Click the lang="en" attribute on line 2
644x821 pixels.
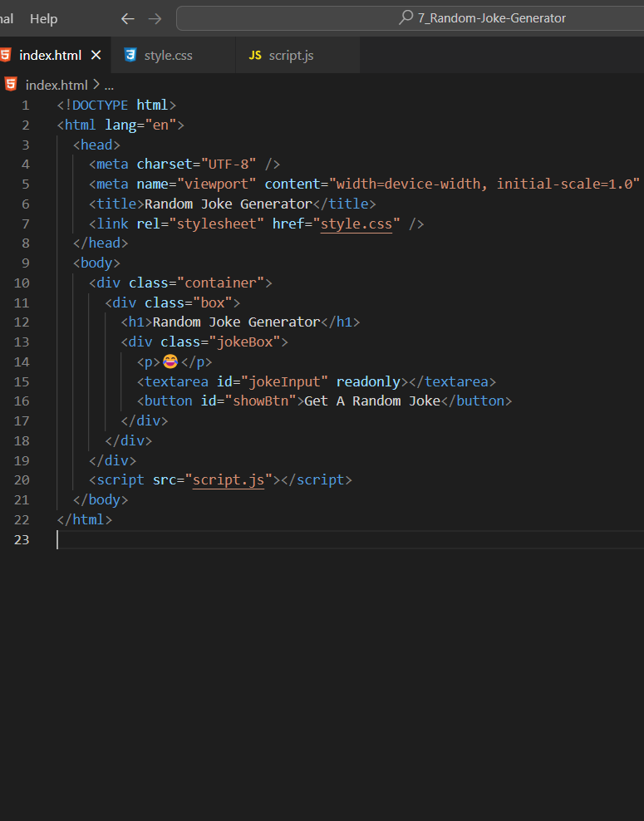(x=140, y=125)
